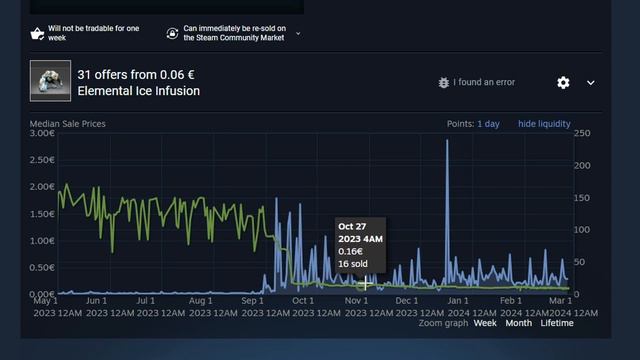Zoom graph to Month

pyautogui.click(x=518, y=323)
